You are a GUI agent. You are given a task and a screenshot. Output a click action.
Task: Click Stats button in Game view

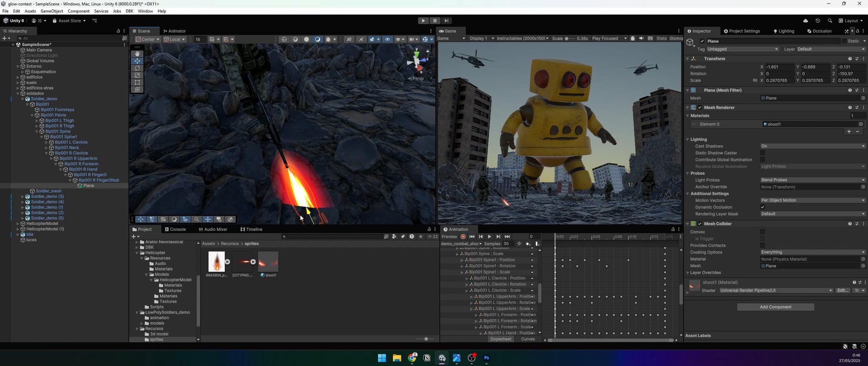point(661,39)
